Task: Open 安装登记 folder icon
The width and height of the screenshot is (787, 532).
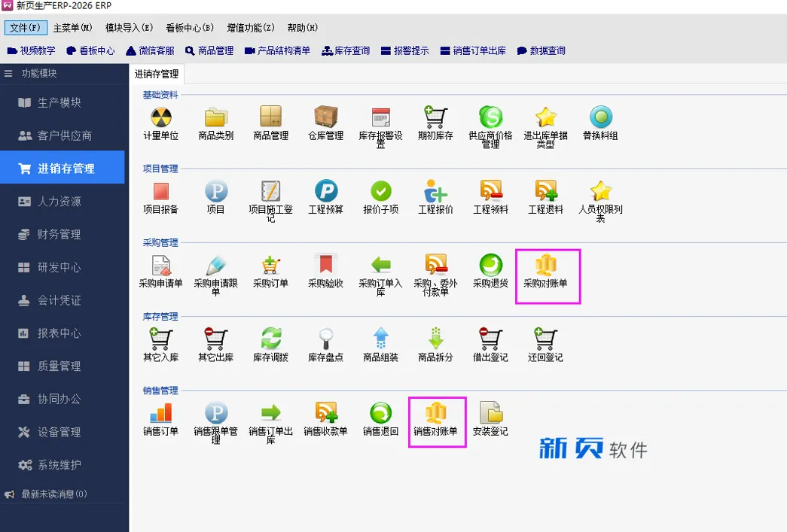Action: 490,412
